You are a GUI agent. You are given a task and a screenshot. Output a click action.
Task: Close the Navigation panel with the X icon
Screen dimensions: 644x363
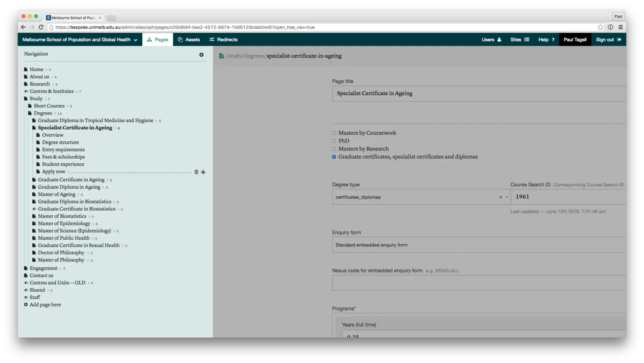pos(201,55)
